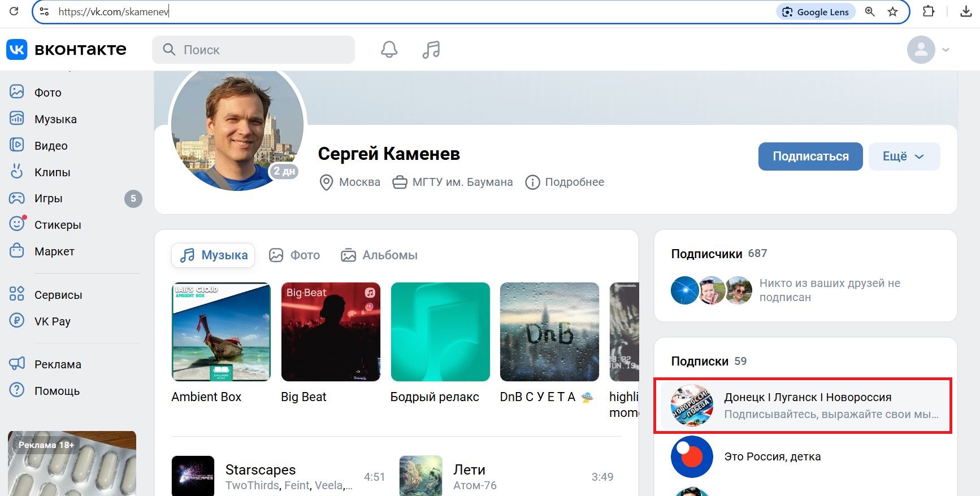Expand the Ещё dropdown
Viewport: 980px width, 496px height.
click(904, 156)
